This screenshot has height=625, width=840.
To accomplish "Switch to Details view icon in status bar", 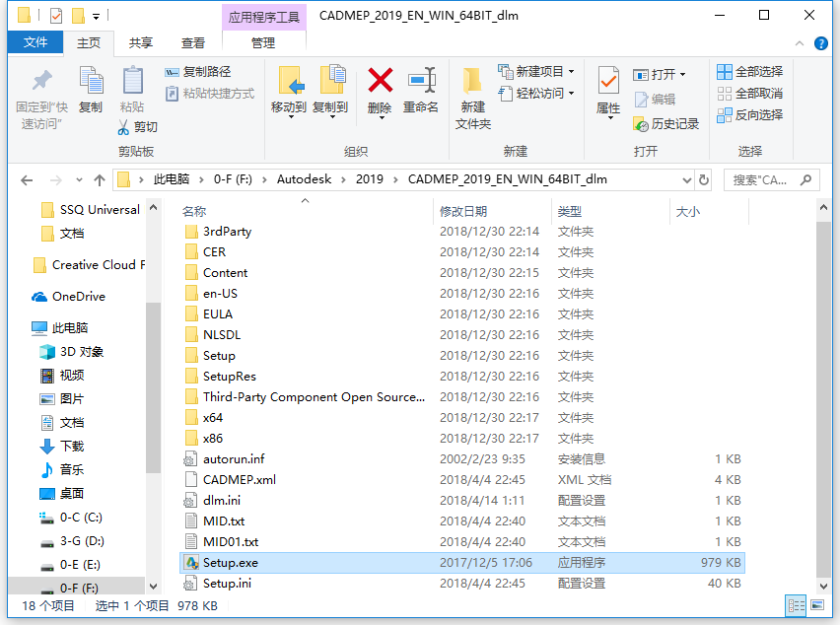I will 796,605.
